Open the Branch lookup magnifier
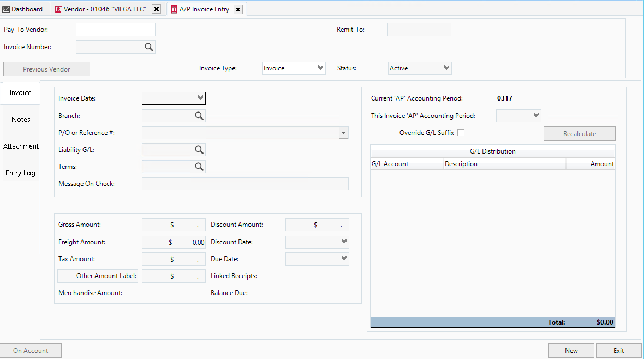Image resolution: width=644 pixels, height=359 pixels. pyautogui.click(x=199, y=115)
